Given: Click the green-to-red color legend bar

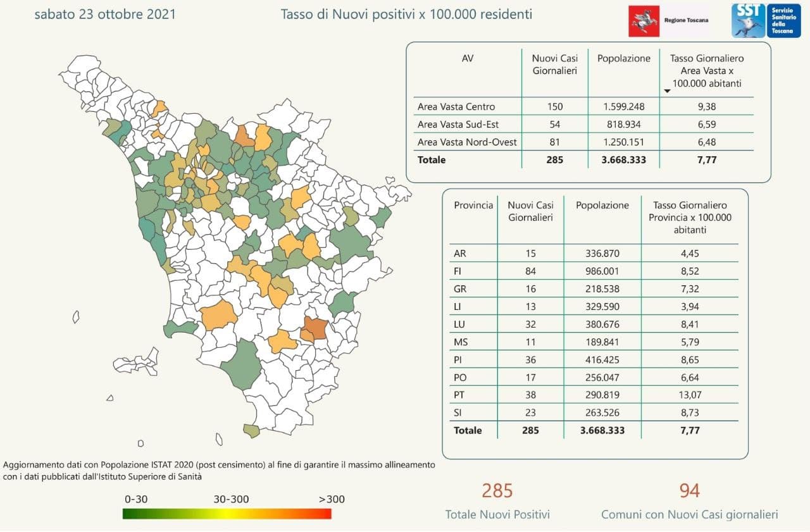Looking at the screenshot, I should click(227, 513).
